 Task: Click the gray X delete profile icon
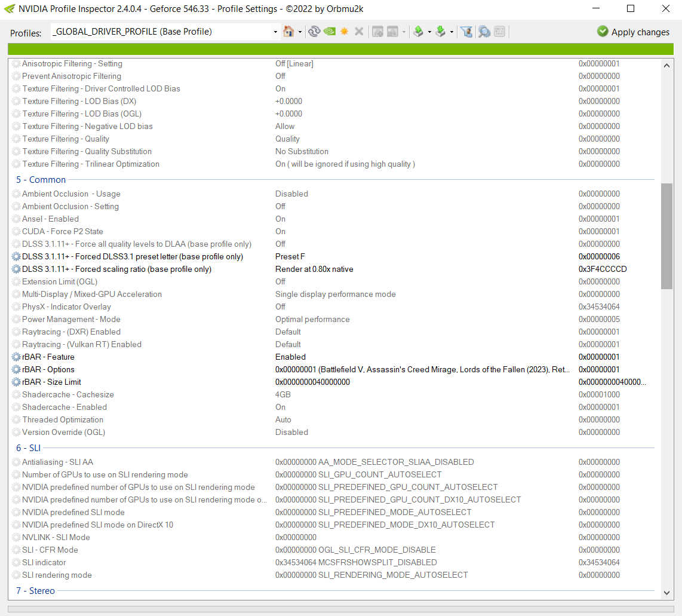tap(359, 31)
